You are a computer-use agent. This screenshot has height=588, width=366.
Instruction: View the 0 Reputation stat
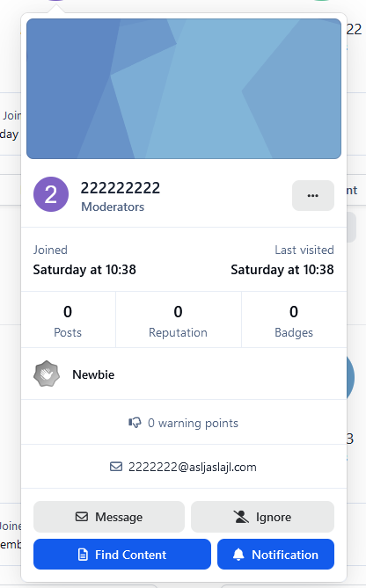(178, 321)
